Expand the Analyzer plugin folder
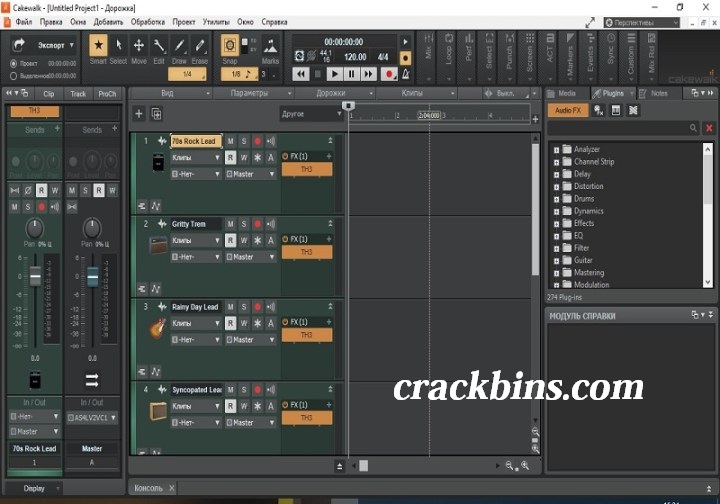 (557, 150)
